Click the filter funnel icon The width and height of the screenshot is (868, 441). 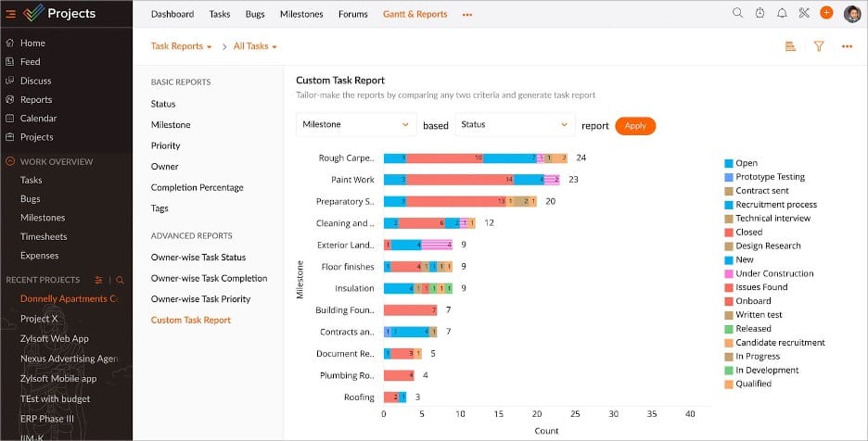point(819,46)
